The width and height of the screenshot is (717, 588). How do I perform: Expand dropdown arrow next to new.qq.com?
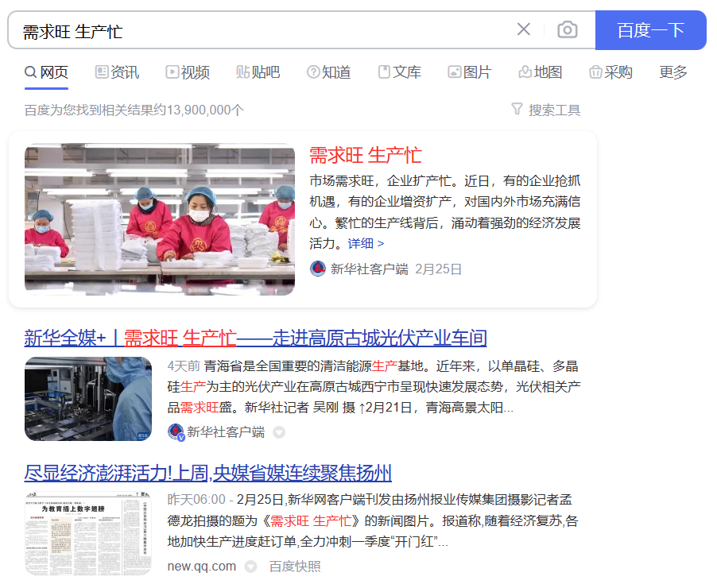[250, 567]
